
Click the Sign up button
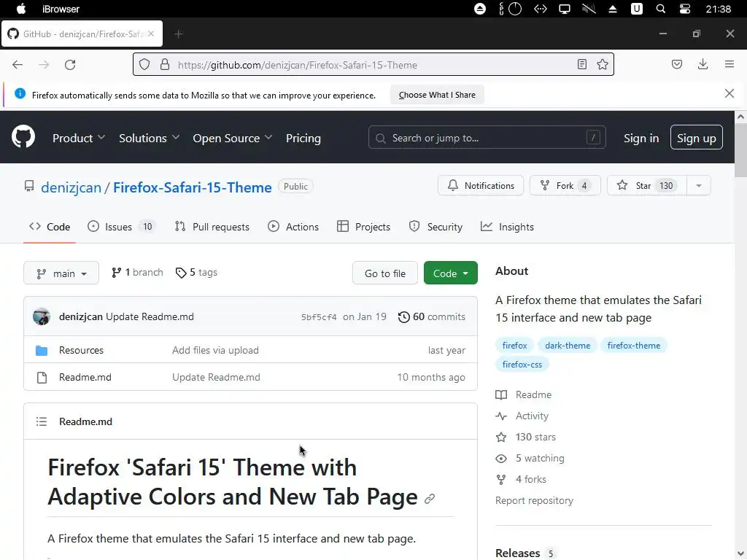697,138
